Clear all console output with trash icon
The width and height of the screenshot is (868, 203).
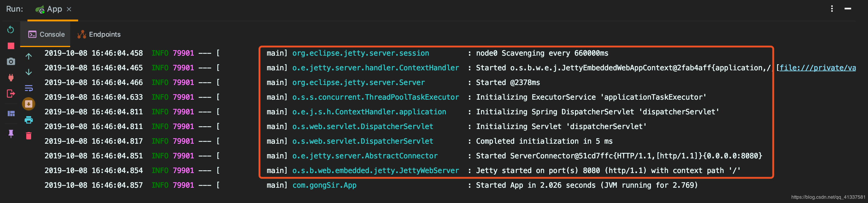click(29, 136)
